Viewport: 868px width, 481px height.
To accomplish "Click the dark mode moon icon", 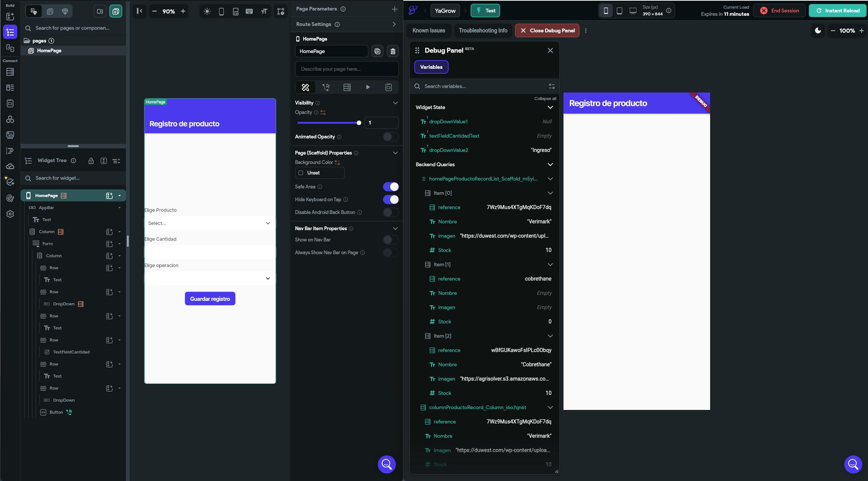I will (818, 30).
